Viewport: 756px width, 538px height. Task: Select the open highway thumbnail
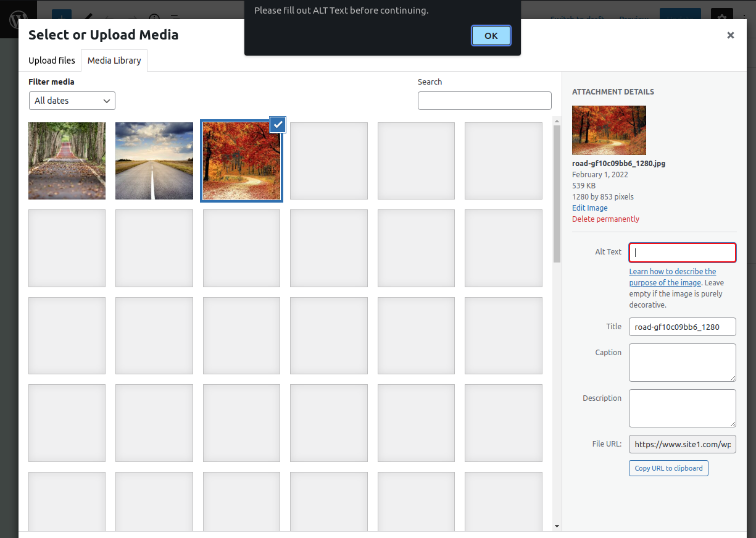(154, 161)
